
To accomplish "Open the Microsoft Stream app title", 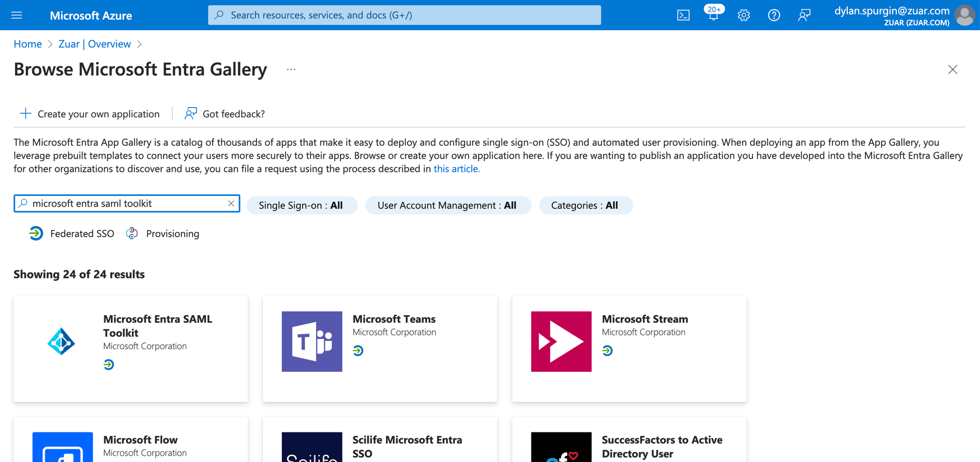I will (645, 319).
